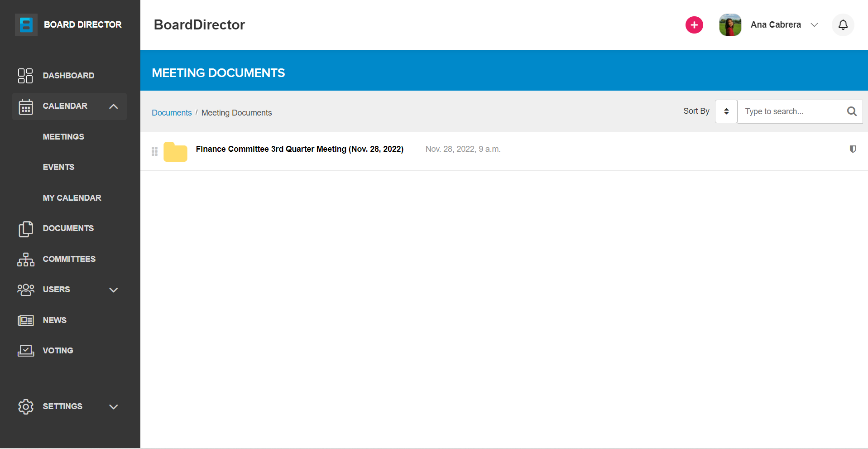Open Dashboard via its grid icon

tap(25, 76)
